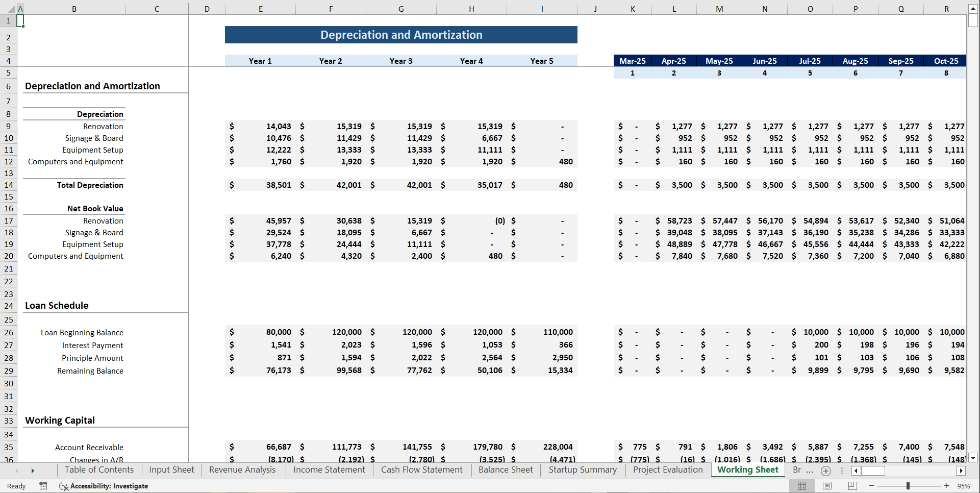Open the Project Evaluation worksheet

[667, 470]
